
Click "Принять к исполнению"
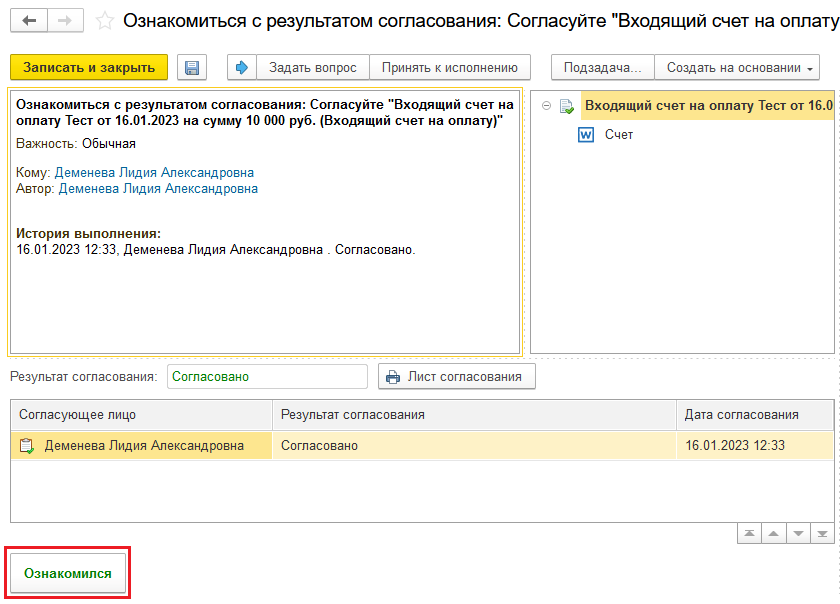[449, 68]
